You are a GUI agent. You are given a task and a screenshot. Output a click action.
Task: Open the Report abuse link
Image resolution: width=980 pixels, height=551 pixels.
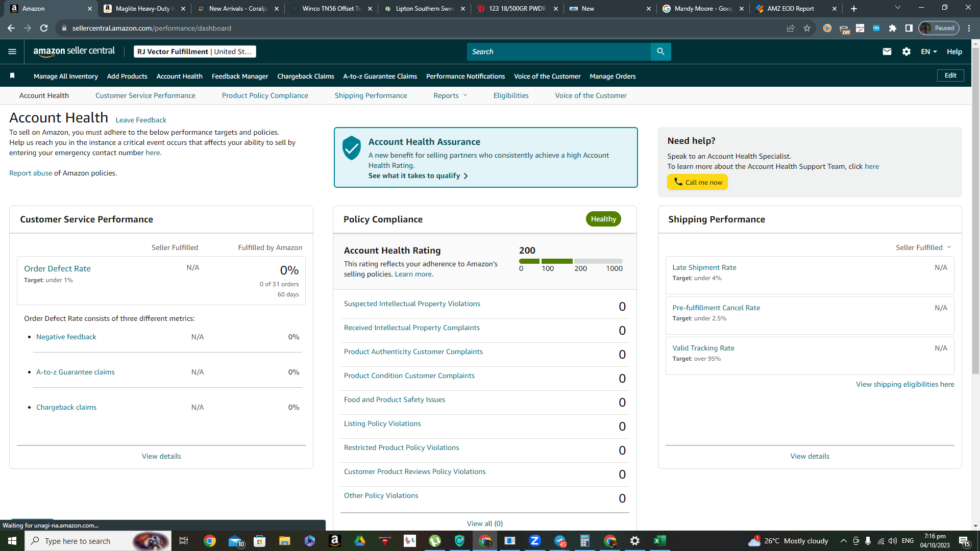click(x=31, y=173)
